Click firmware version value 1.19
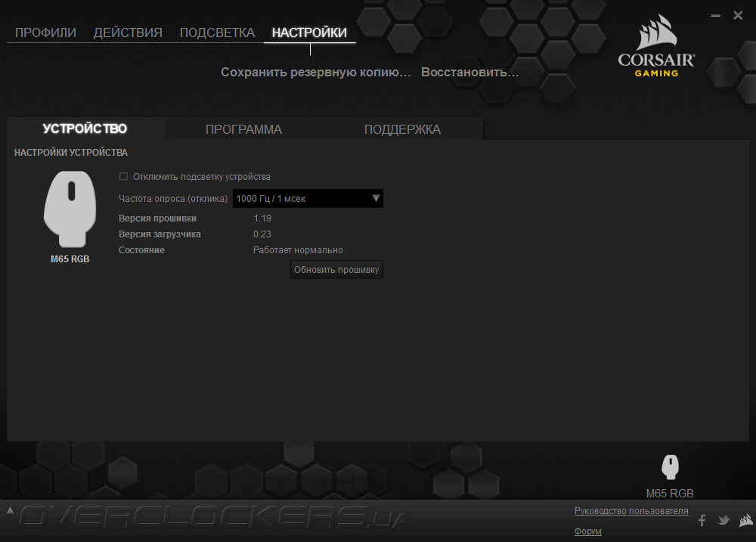Screen dimensions: 756x542 pos(262,218)
